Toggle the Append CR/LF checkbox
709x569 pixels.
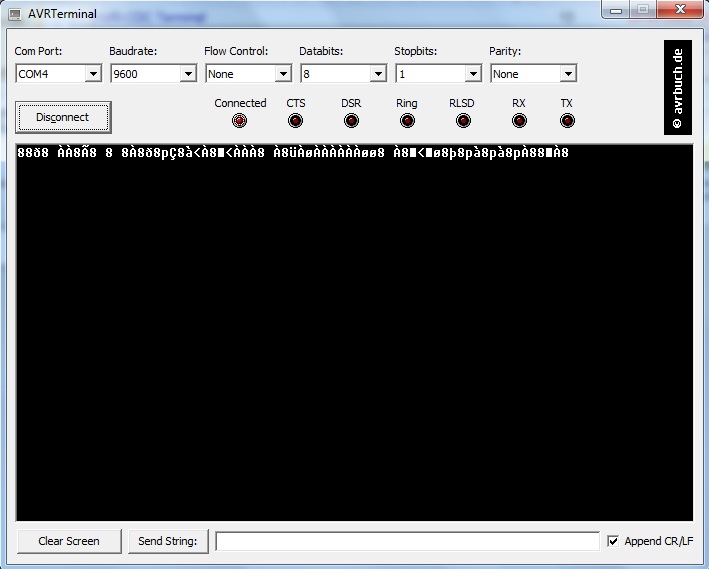613,541
